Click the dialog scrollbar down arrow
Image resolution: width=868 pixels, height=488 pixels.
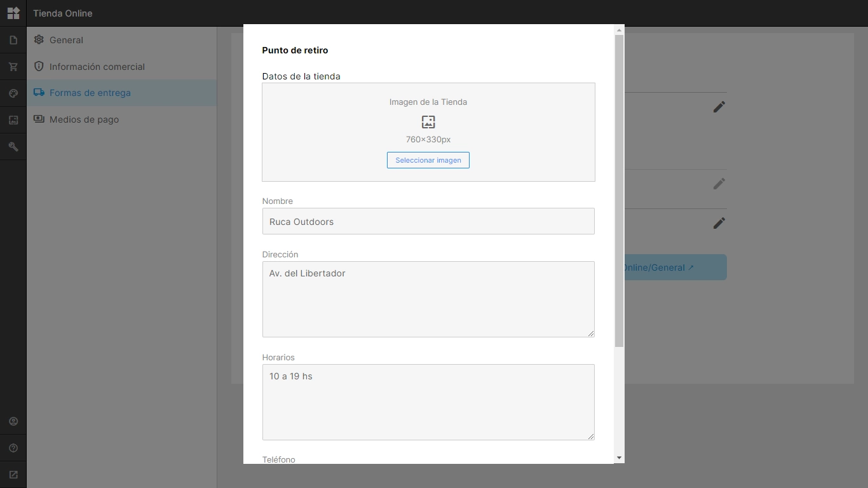coord(620,457)
